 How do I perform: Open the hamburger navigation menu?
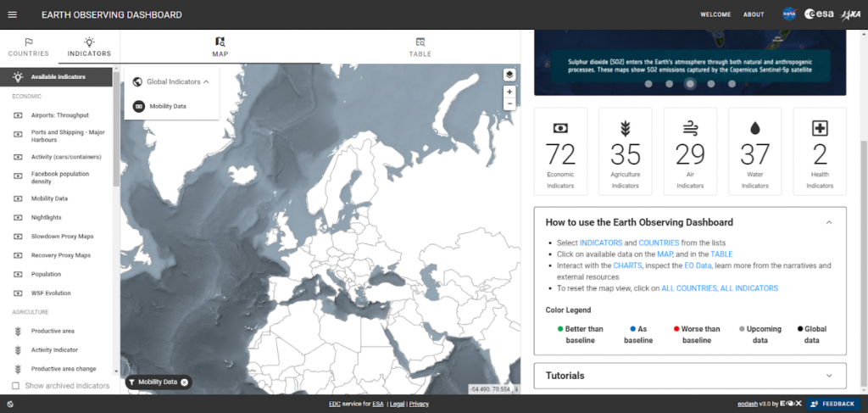pyautogui.click(x=12, y=15)
